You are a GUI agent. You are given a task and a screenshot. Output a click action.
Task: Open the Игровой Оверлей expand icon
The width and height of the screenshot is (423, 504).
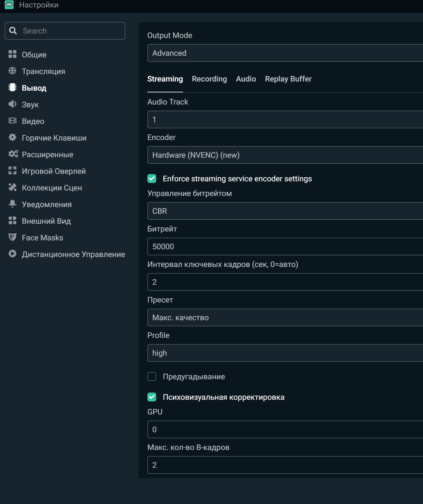click(x=12, y=171)
